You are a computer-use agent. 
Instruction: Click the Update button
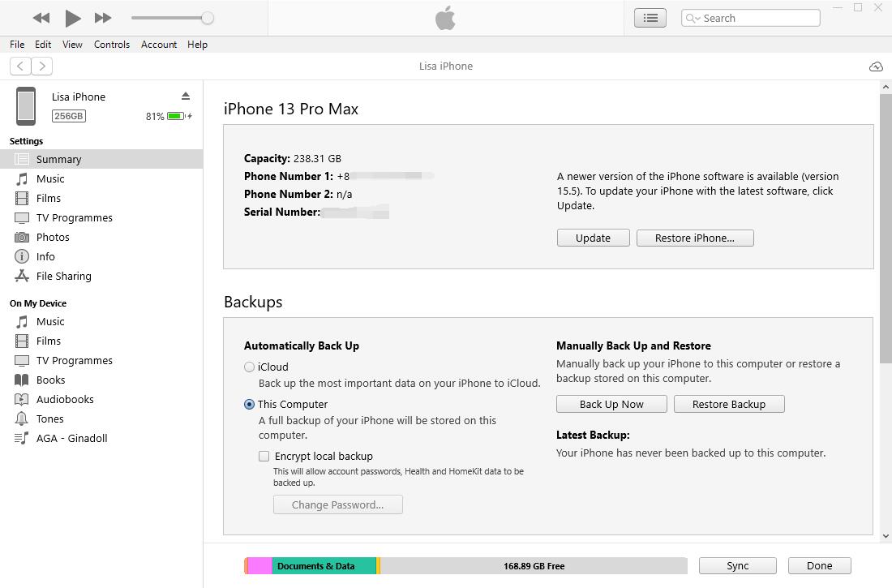click(594, 238)
